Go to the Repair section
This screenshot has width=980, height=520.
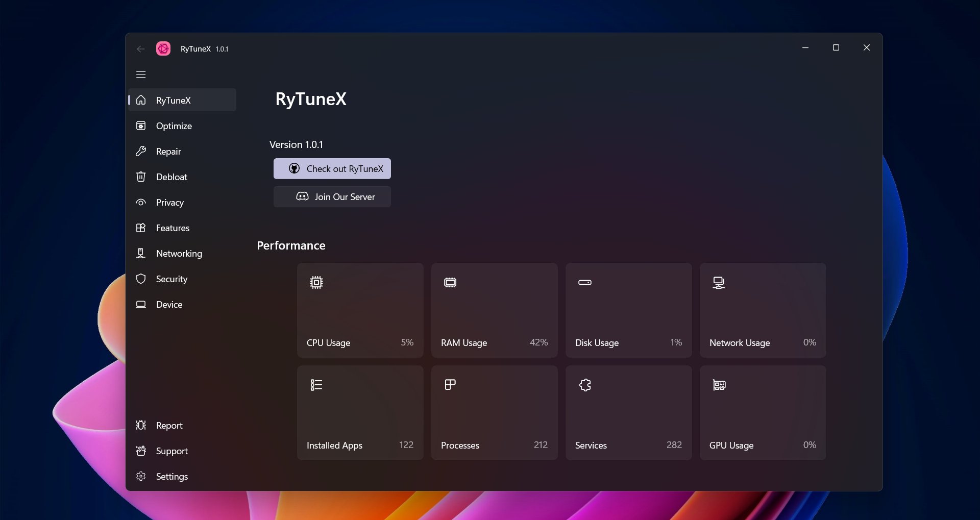point(168,152)
